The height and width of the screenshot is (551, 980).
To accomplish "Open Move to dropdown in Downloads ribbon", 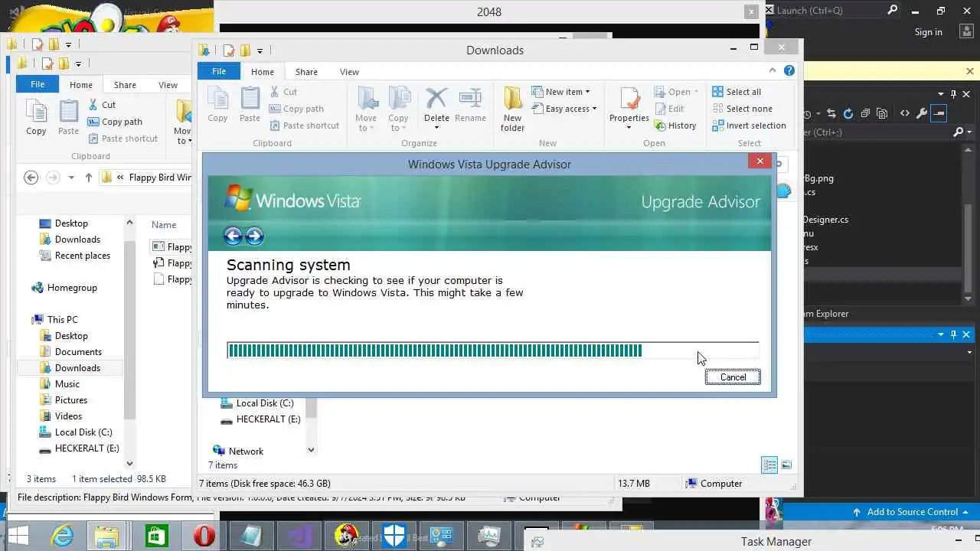I will tap(366, 122).
